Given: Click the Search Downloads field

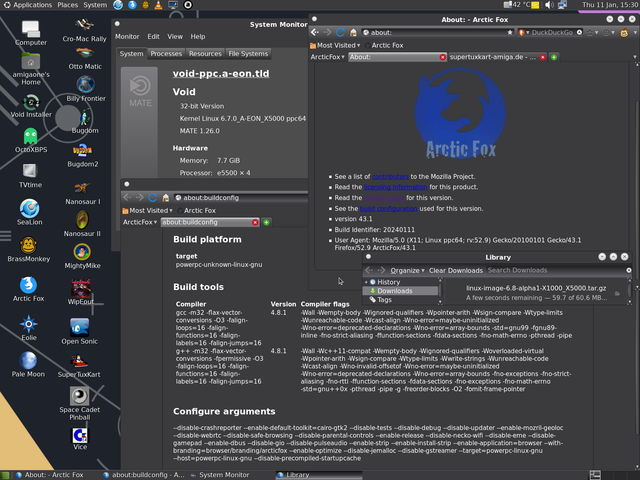Looking at the screenshot, I should (556, 270).
